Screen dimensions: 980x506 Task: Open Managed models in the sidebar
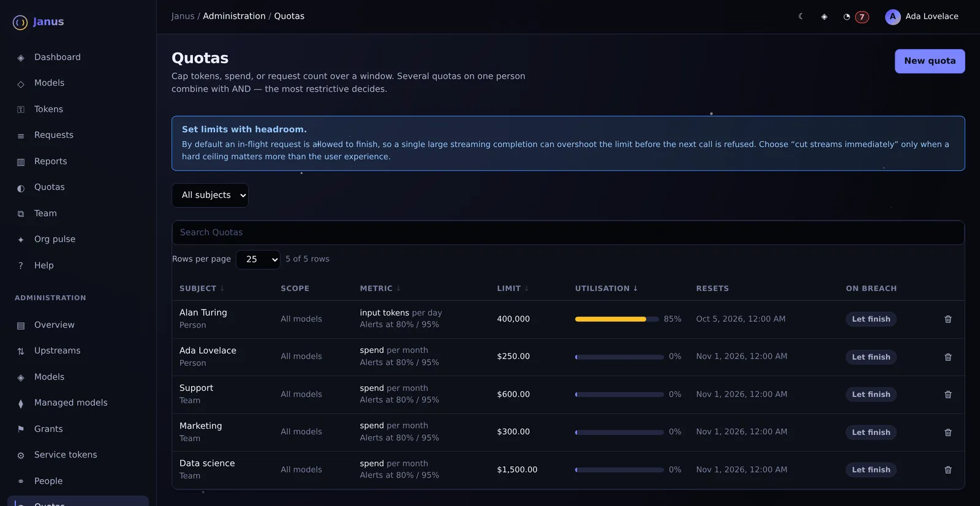(78, 403)
